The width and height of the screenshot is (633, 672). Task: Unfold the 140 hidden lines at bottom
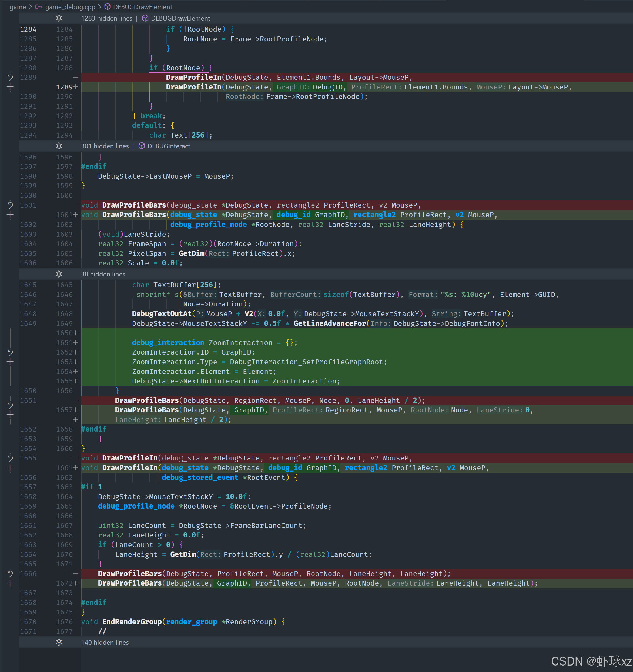coord(59,642)
